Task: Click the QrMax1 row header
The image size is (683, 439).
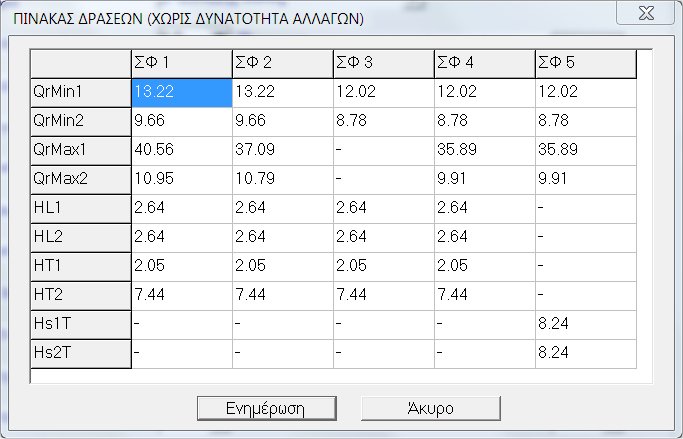Action: coord(81,150)
